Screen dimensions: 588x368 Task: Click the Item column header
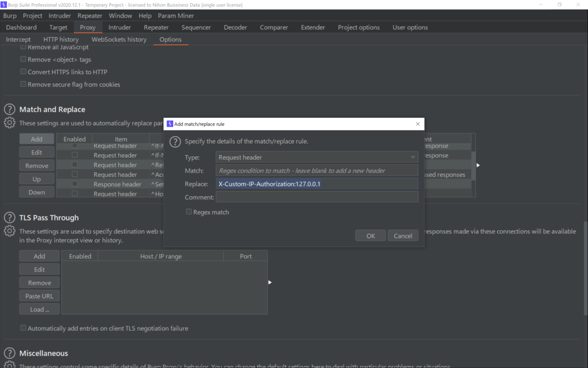[121, 139]
